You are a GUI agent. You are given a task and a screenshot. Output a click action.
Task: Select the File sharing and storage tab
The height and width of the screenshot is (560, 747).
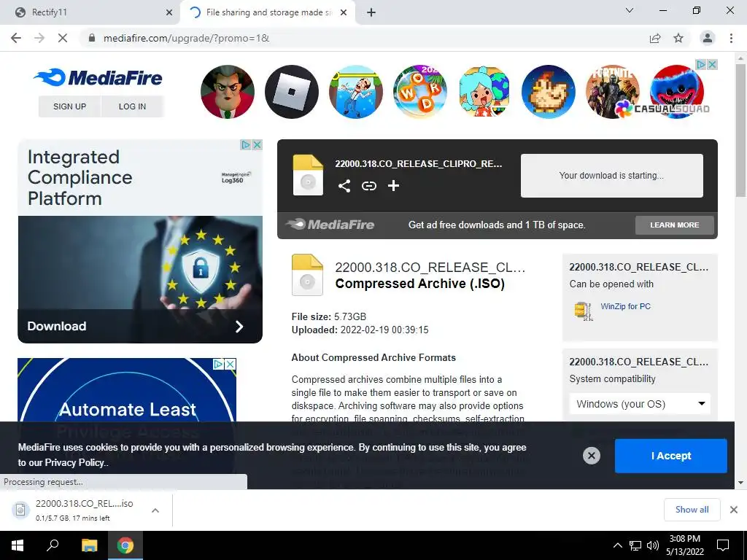268,12
